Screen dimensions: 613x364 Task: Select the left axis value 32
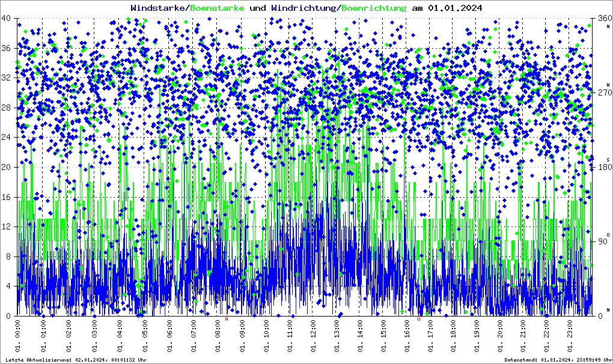point(6,78)
